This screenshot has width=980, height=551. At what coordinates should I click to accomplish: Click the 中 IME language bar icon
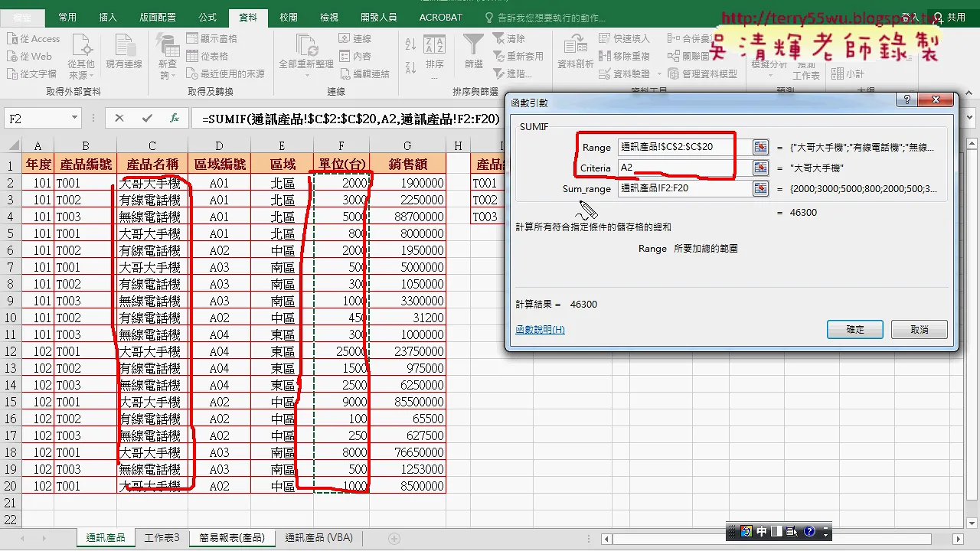[762, 531]
